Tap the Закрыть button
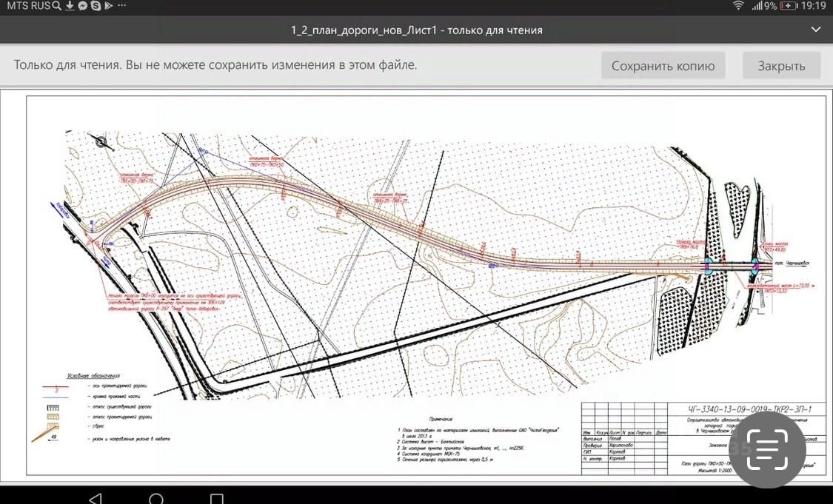Screen dimensions: 833x504 coord(781,66)
